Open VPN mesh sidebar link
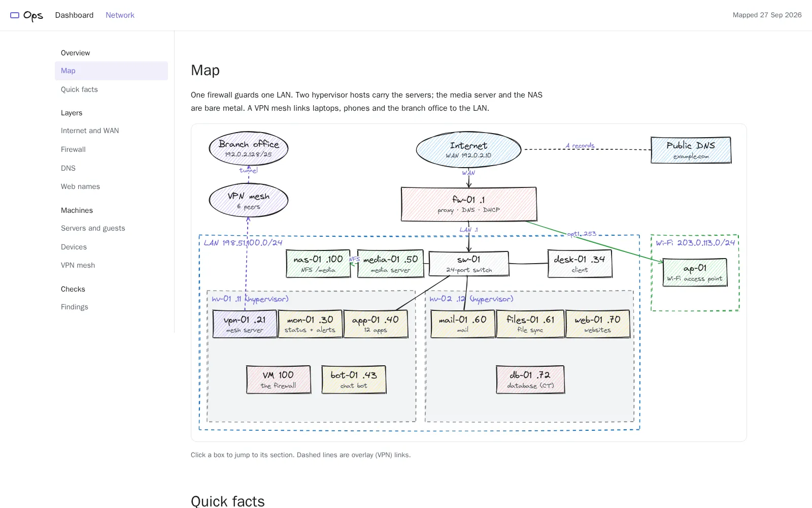The height and width of the screenshot is (508, 812). pyautogui.click(x=78, y=265)
